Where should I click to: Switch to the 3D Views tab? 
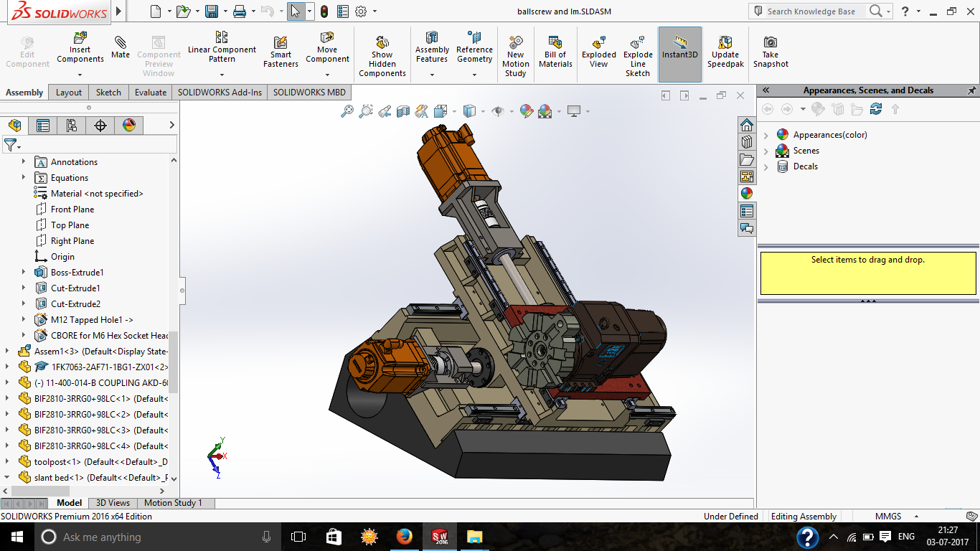coord(113,503)
